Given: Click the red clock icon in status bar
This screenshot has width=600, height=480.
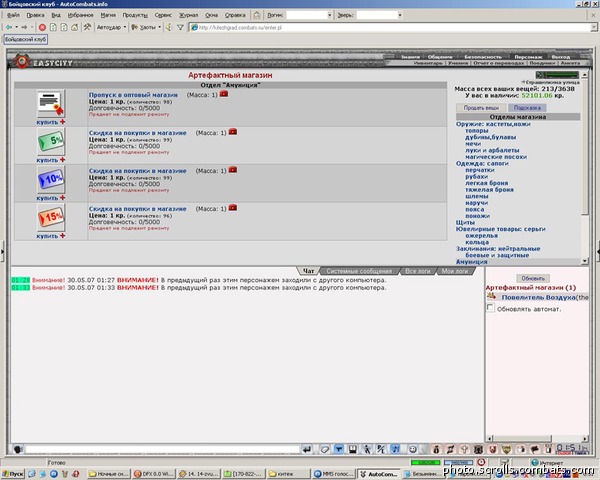Looking at the screenshot, I should coord(481,462).
